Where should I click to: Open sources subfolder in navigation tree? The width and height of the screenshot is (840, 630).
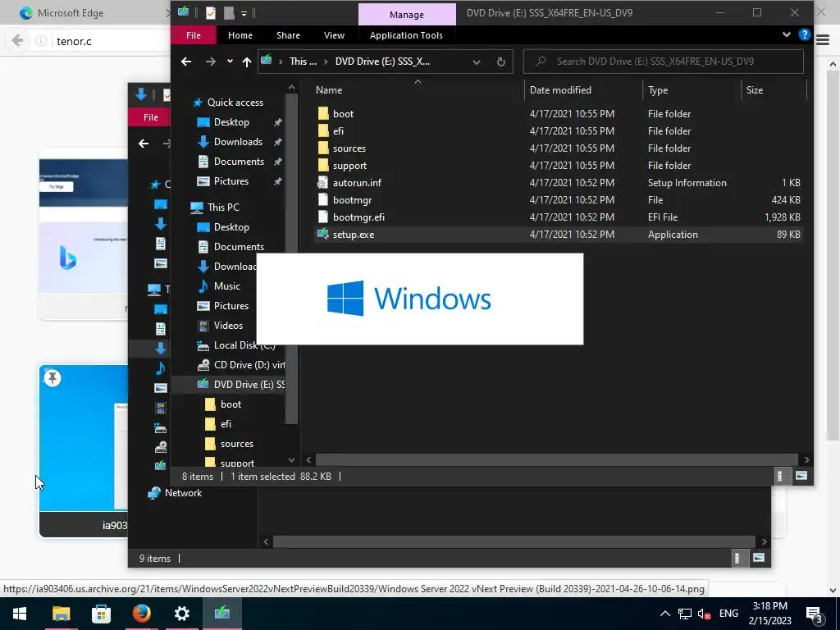point(236,444)
